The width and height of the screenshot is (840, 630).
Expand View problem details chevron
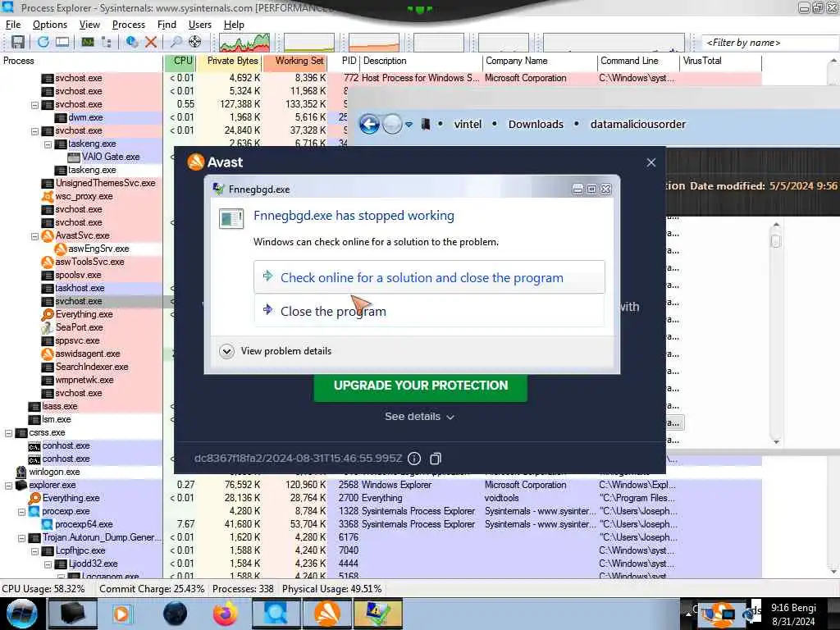(226, 351)
